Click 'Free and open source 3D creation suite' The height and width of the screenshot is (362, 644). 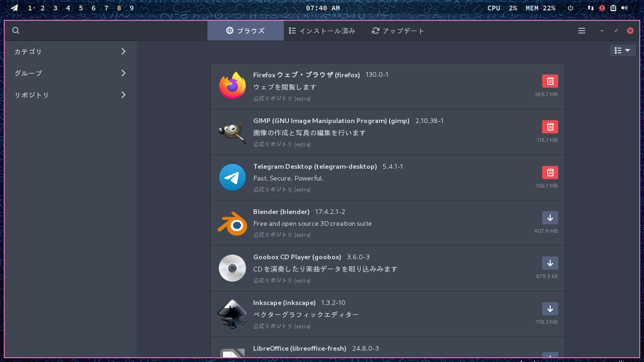tap(313, 223)
